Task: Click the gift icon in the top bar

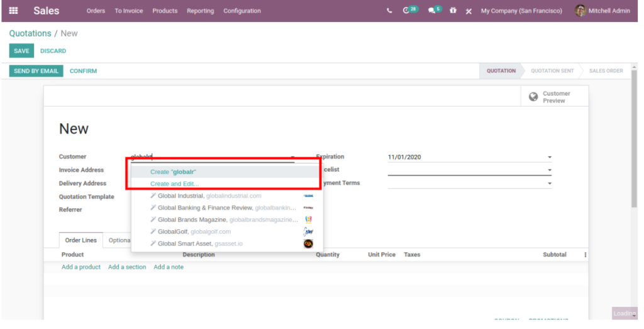Action: pyautogui.click(x=453, y=11)
